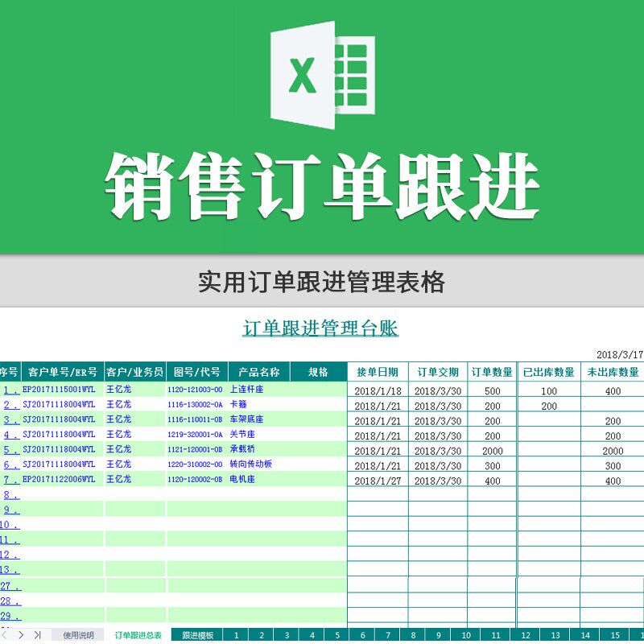Select product cell 车架底座
Screen dimensions: 644x644
(x=246, y=419)
